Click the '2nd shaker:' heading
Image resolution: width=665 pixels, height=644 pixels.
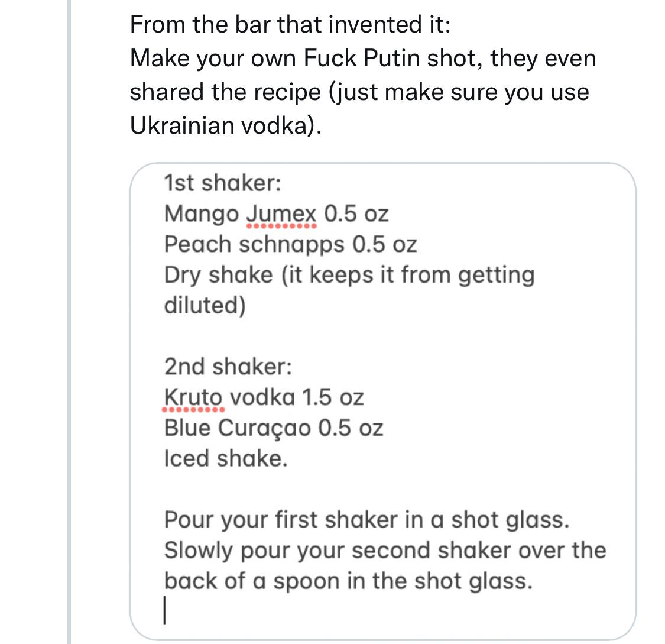tap(228, 367)
